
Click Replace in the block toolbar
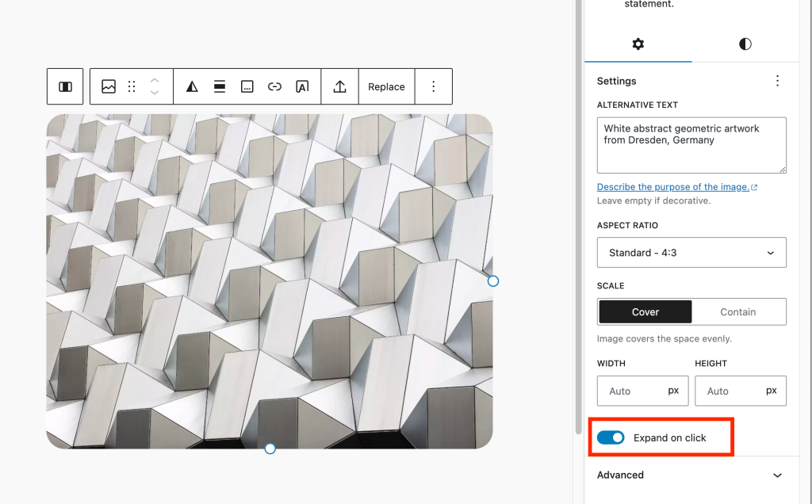[x=386, y=86]
